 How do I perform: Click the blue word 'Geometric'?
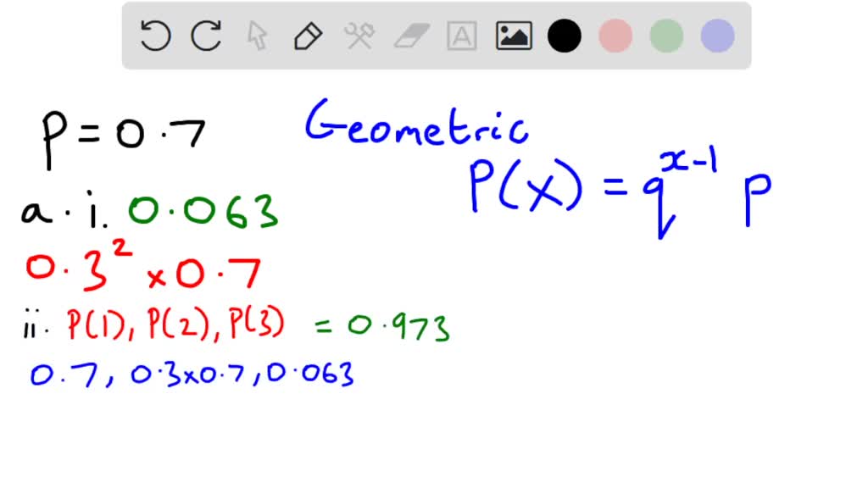coord(416,124)
